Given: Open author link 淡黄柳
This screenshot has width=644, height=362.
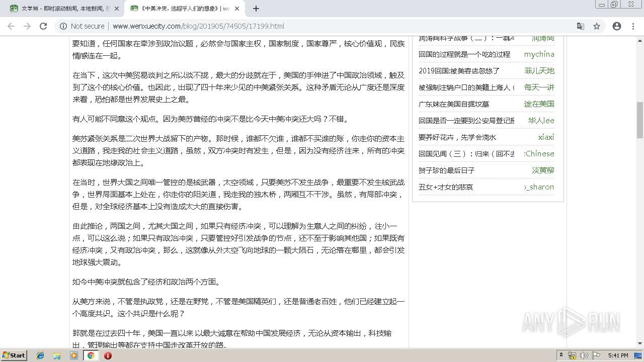Looking at the screenshot, I should click(x=543, y=170).
